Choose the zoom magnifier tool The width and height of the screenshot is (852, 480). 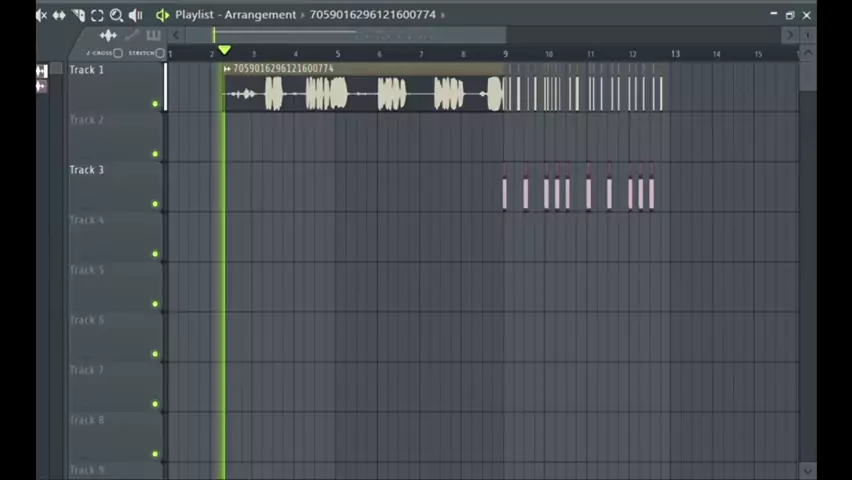[116, 15]
